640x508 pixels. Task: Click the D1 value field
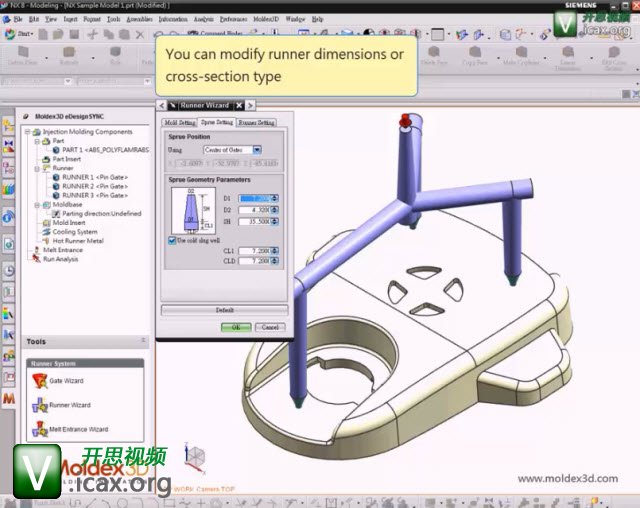[x=255, y=198]
